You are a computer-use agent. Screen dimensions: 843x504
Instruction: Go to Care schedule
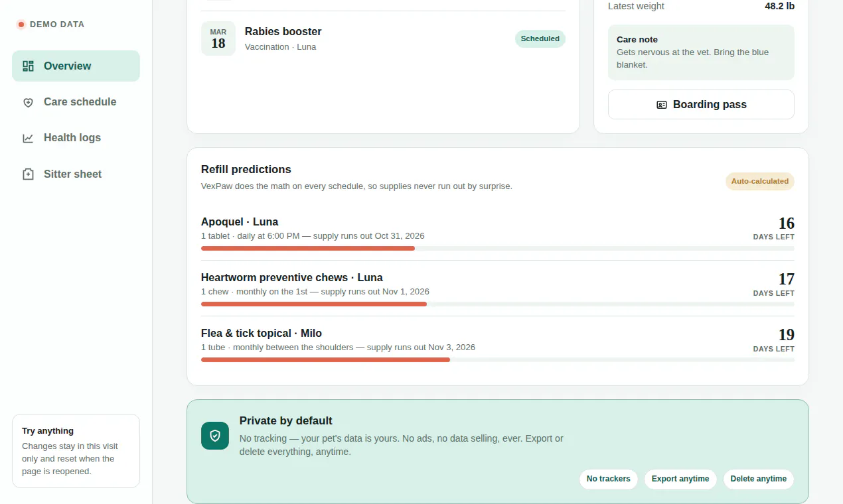tap(76, 102)
